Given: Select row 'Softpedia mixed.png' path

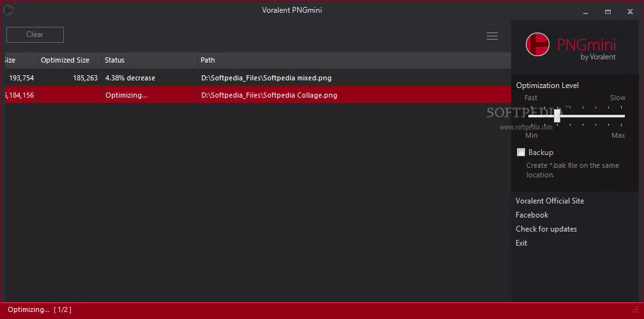Looking at the screenshot, I should tap(266, 78).
